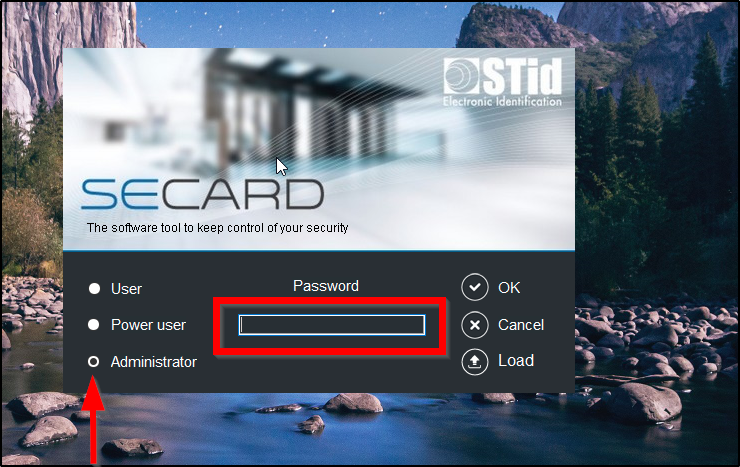Click the Electronic Identification subtitle text
The image size is (740, 467).
[502, 101]
